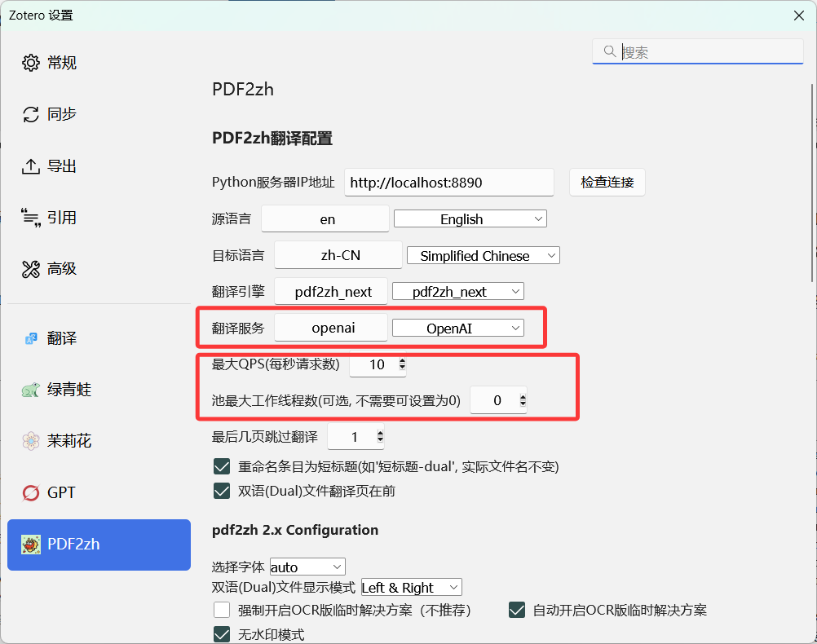Expand the English source language dropdown
Screen dimensions: 817x644
(x=470, y=219)
